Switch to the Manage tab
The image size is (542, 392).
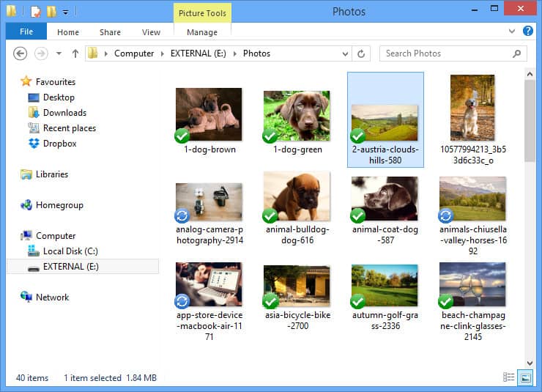coord(202,32)
